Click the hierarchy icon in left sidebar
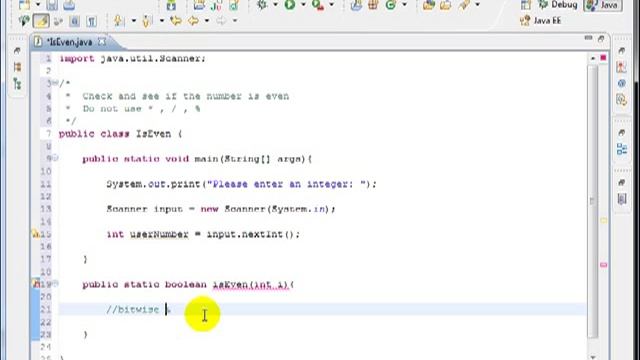The height and width of the screenshot is (360, 640). 17,84
